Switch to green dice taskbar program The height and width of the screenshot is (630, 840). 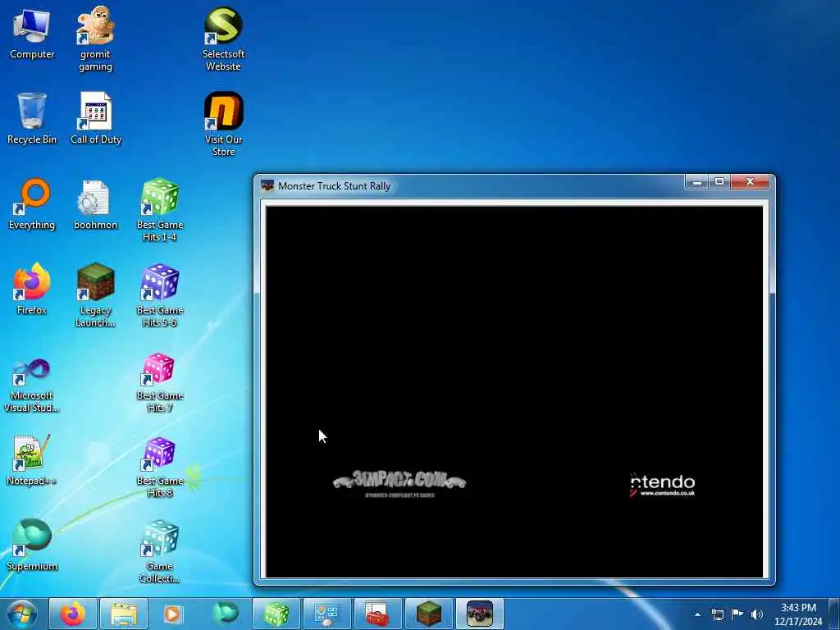pos(276,614)
